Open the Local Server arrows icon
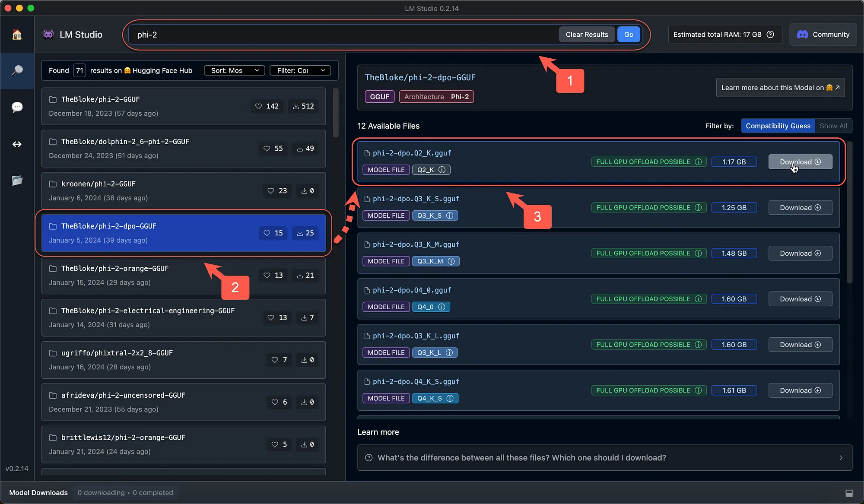Screen dimensions: 864x504 (17, 144)
